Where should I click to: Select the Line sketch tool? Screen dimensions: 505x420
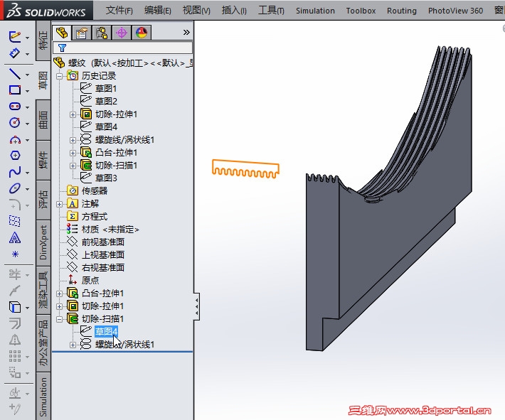coord(14,74)
